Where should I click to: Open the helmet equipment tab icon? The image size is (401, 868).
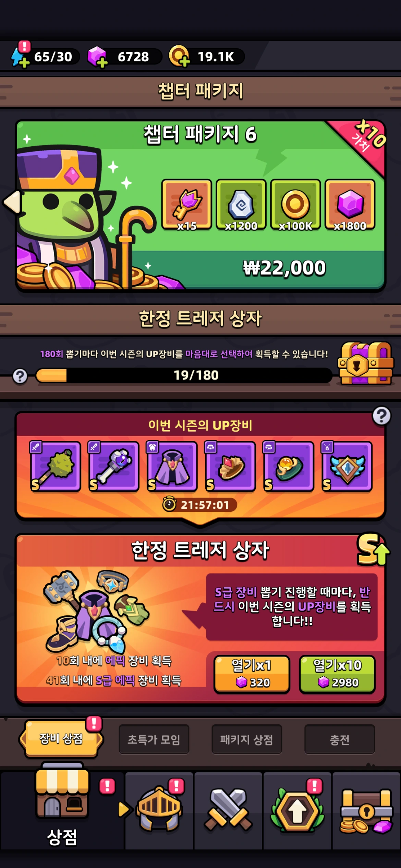point(159,808)
